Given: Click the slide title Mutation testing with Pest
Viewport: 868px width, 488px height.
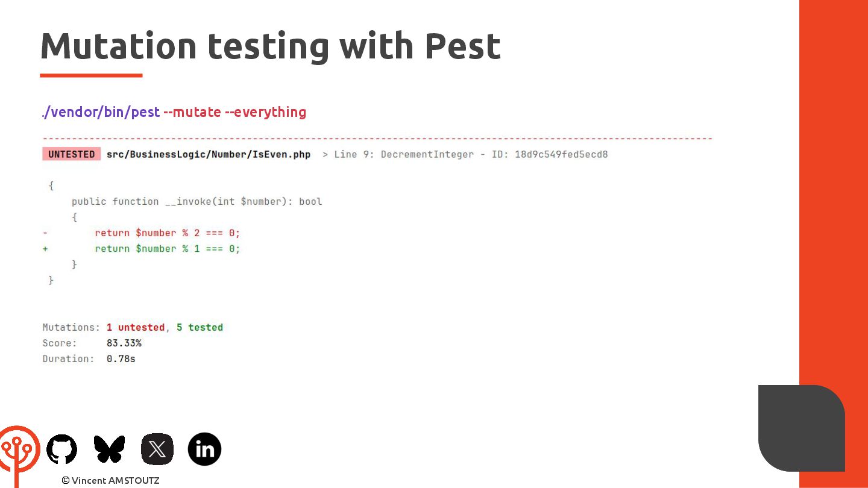Looking at the screenshot, I should click(x=270, y=46).
